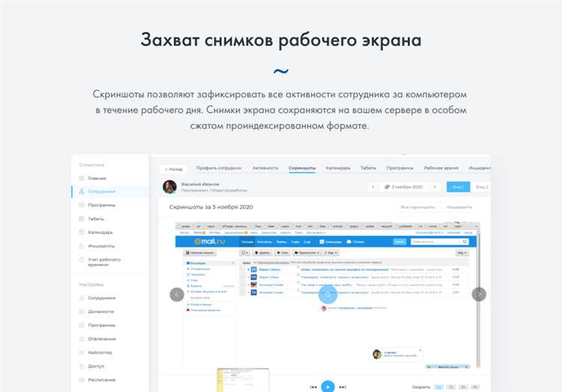Click Скриншоты за 3 ноября 2020 heading
The width and height of the screenshot is (562, 392).
(x=211, y=208)
